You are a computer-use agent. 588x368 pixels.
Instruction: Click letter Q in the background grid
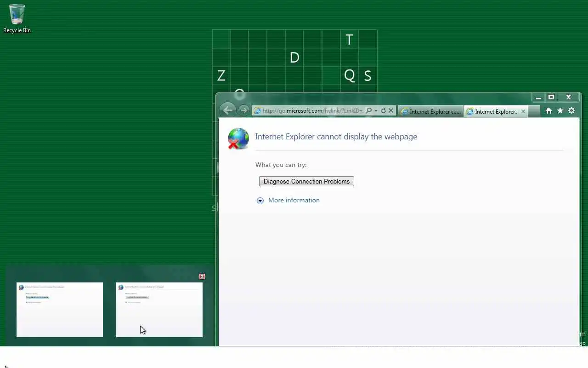[x=350, y=75]
